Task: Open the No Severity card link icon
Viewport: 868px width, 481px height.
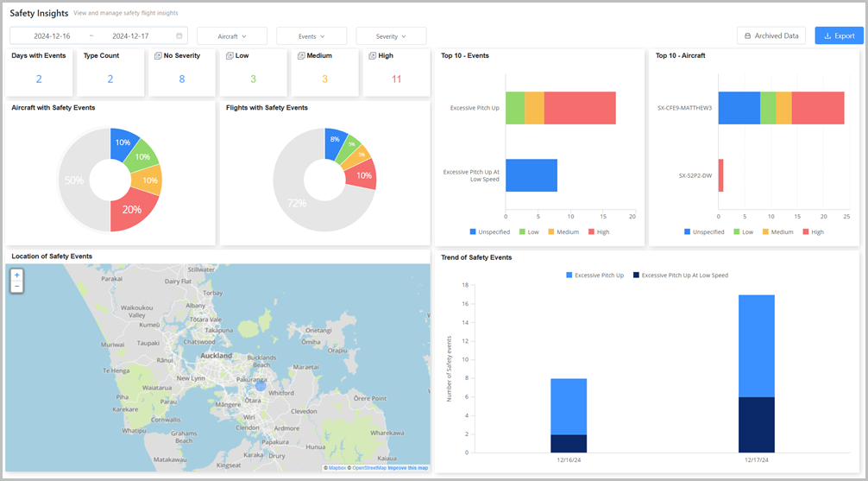Action: coord(158,56)
